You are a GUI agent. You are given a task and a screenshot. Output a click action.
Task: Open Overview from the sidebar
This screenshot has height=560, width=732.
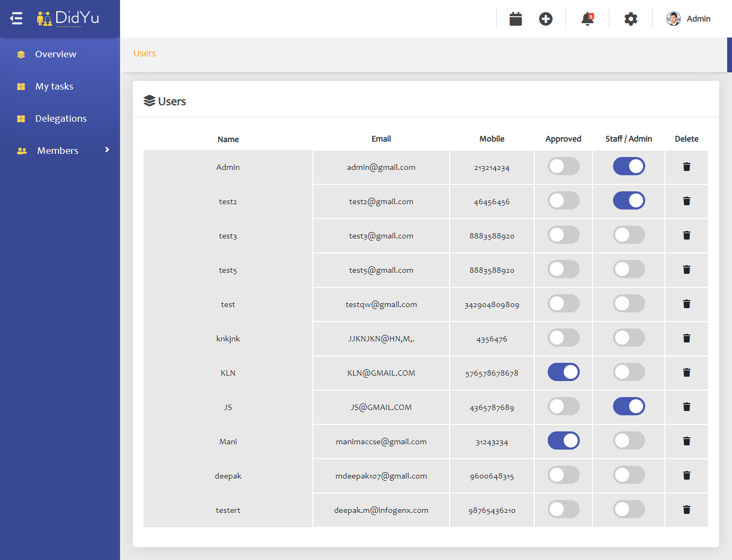pyautogui.click(x=56, y=54)
